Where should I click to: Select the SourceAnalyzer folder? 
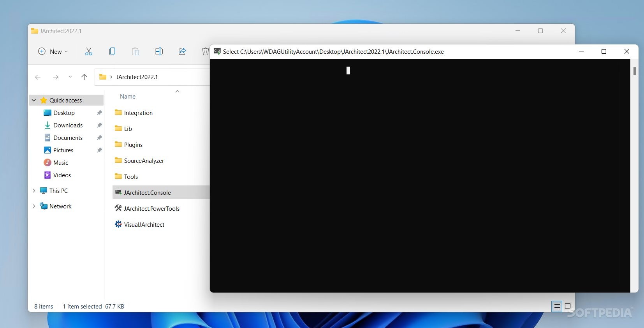point(144,160)
